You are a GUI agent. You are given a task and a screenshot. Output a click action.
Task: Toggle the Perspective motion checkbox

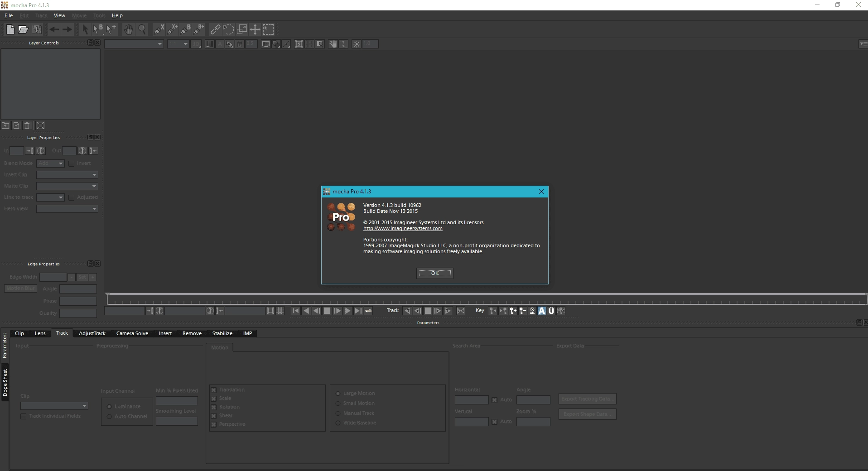coord(214,424)
